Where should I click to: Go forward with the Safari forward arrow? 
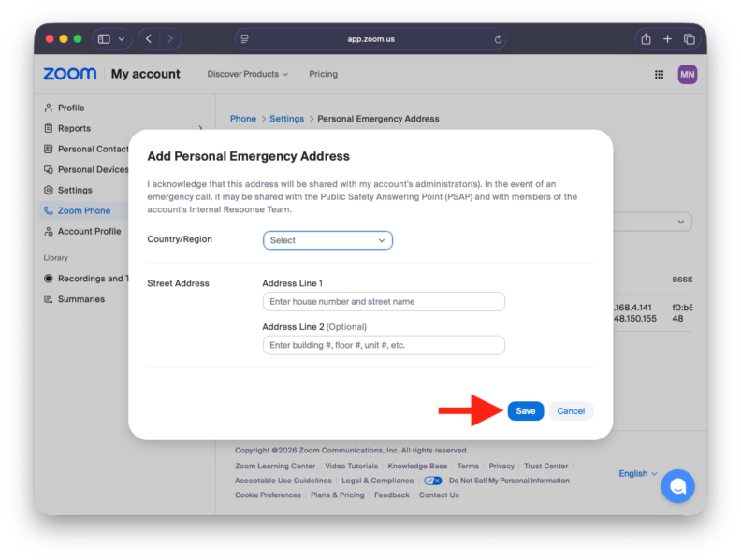(x=170, y=39)
